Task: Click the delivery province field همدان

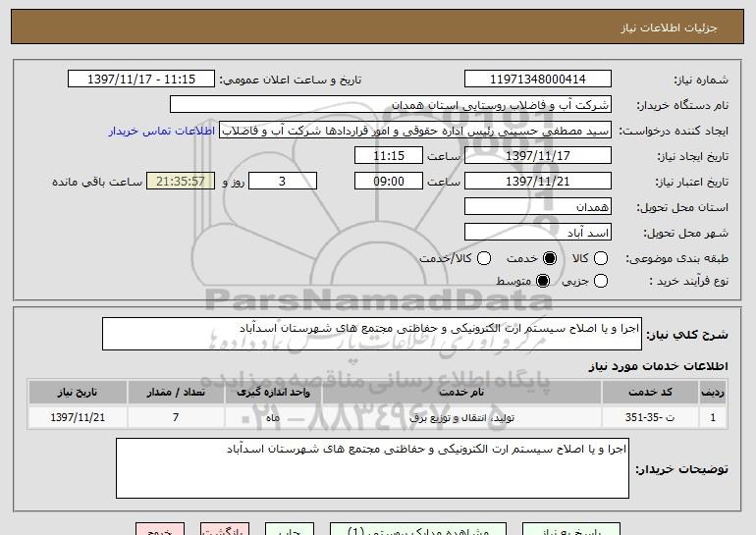Action: (538, 207)
